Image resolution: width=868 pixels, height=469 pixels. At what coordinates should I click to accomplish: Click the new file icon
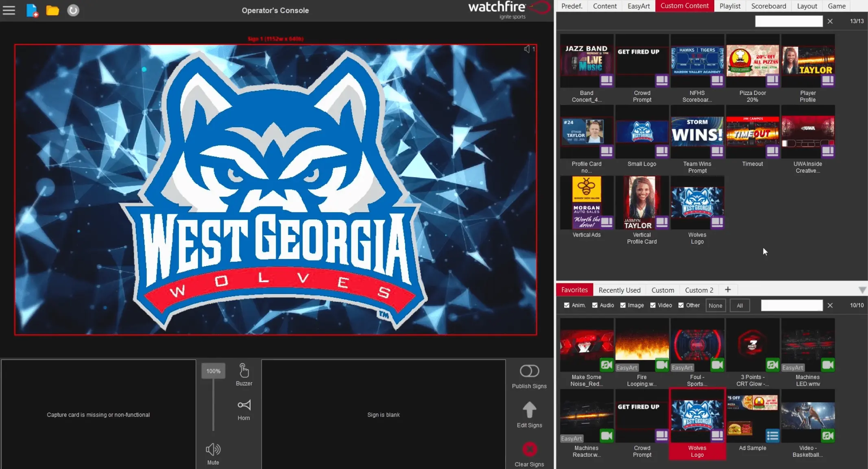click(x=32, y=10)
